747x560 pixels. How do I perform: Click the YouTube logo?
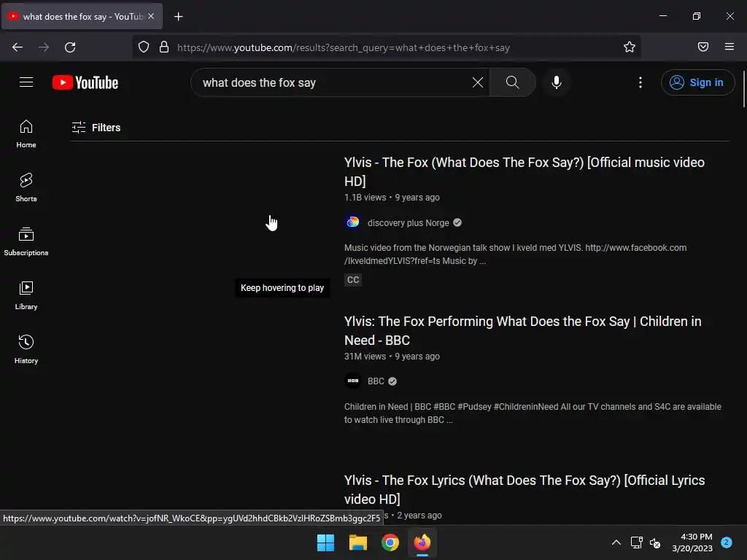[85, 82]
